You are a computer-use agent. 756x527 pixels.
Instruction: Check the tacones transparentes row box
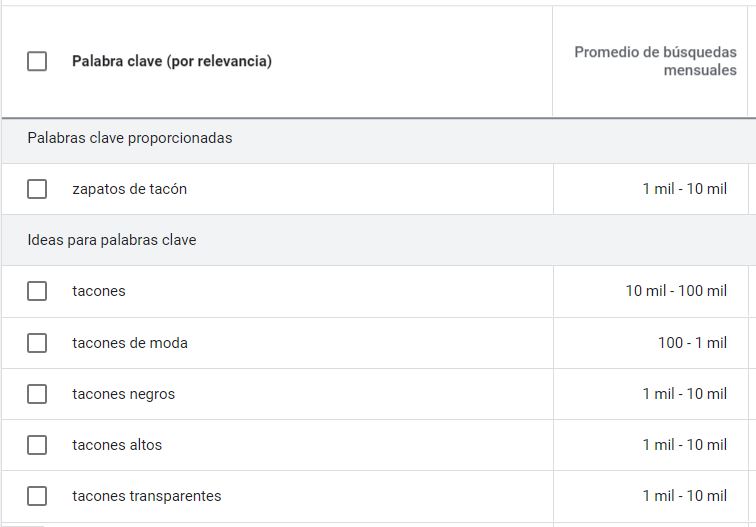[37, 496]
